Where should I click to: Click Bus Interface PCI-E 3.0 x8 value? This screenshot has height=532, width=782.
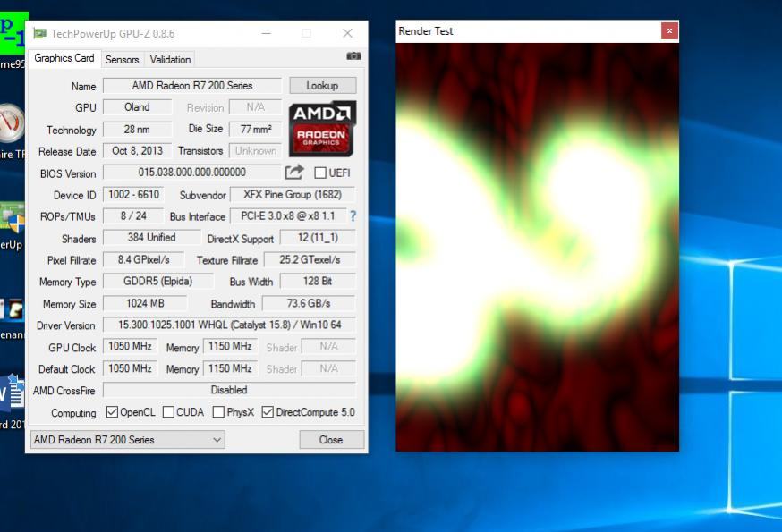288,215
